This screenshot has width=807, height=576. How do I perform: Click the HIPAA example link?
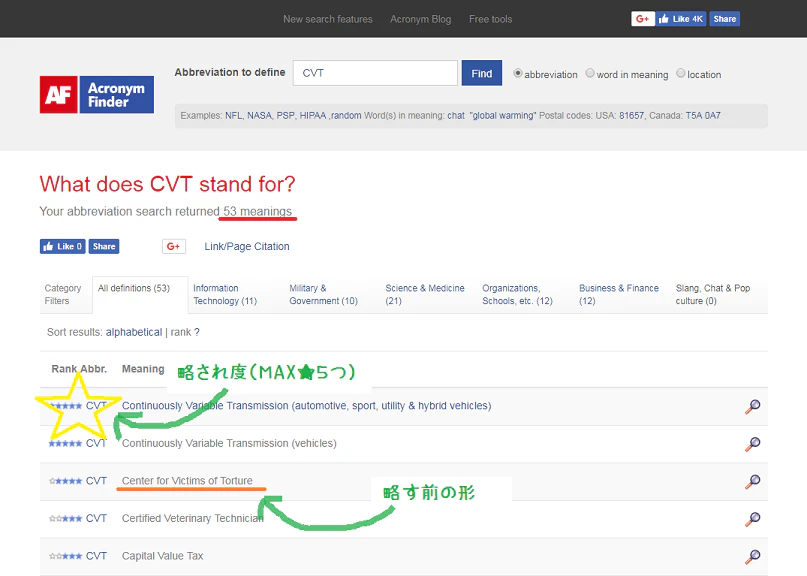(x=313, y=116)
